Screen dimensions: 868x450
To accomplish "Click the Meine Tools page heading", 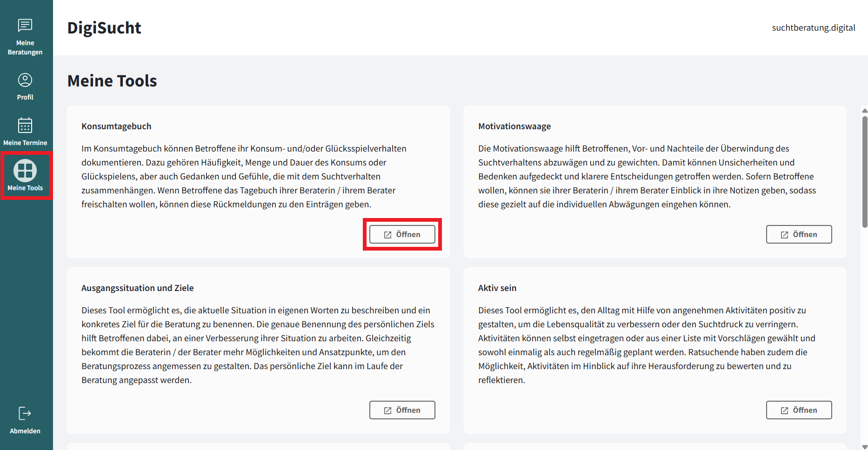I will [x=112, y=81].
